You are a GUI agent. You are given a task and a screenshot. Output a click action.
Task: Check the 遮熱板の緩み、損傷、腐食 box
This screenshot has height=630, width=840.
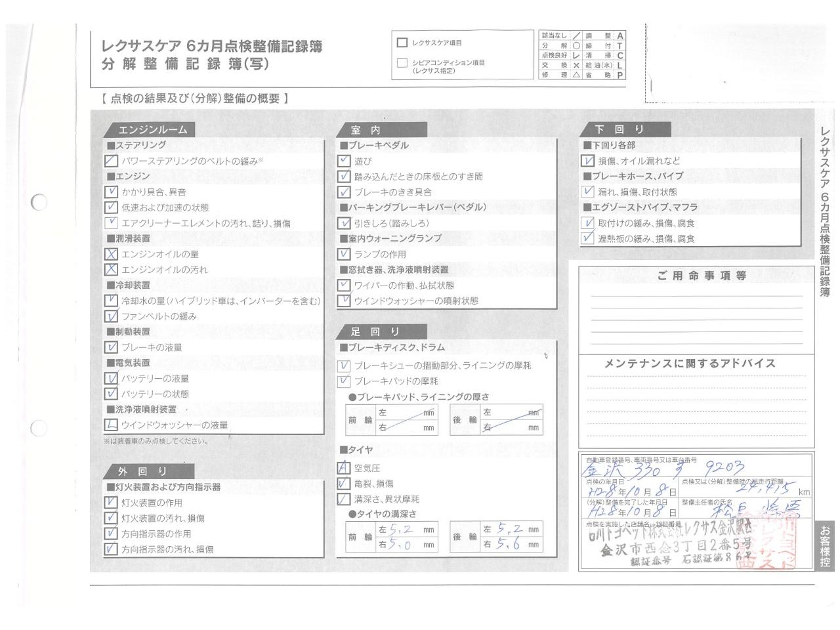coord(588,238)
